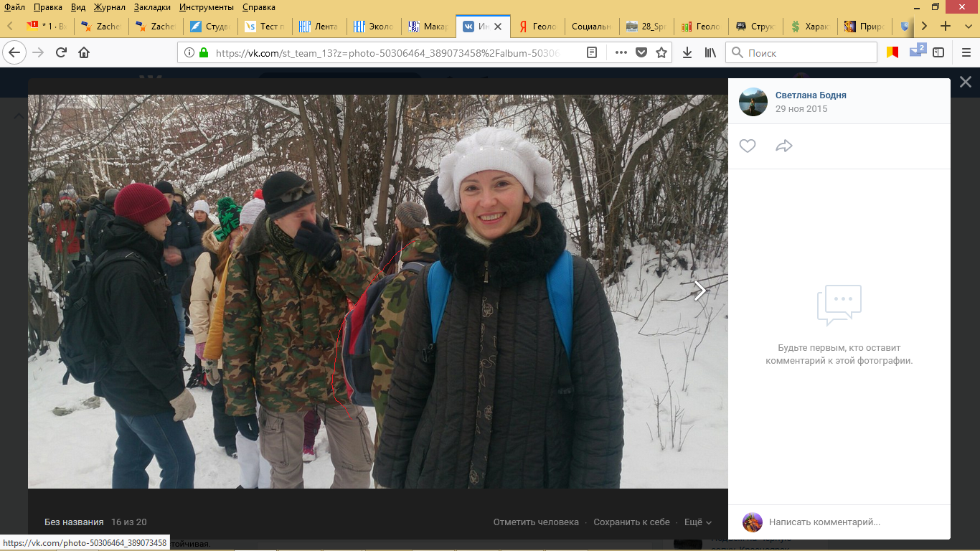The width and height of the screenshot is (980, 551).
Task: Toggle the sidebar view button
Action: tap(938, 52)
